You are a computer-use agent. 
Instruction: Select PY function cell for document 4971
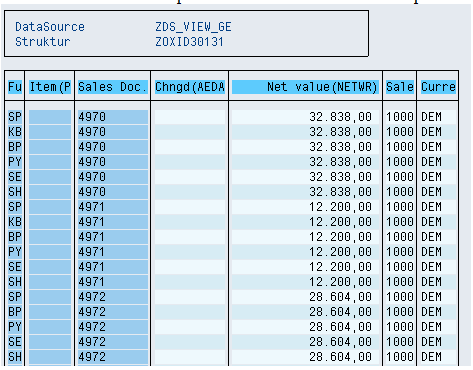click(15, 252)
